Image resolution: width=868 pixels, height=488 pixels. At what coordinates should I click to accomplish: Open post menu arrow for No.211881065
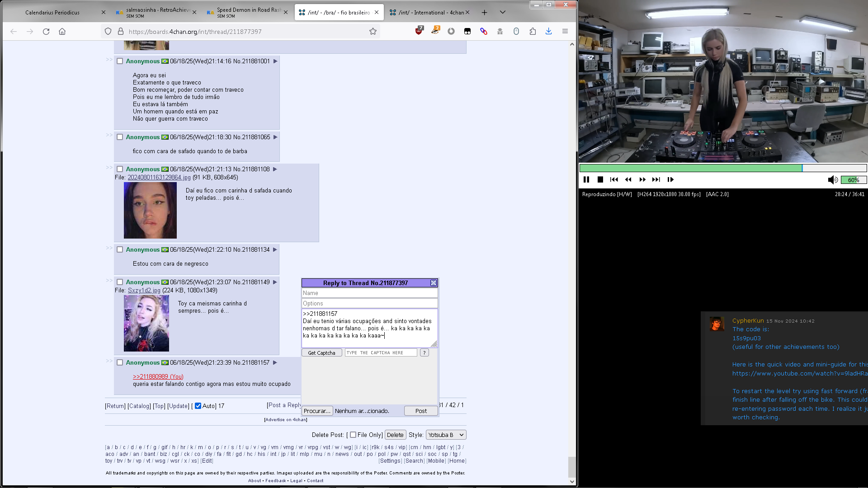pyautogui.click(x=275, y=137)
